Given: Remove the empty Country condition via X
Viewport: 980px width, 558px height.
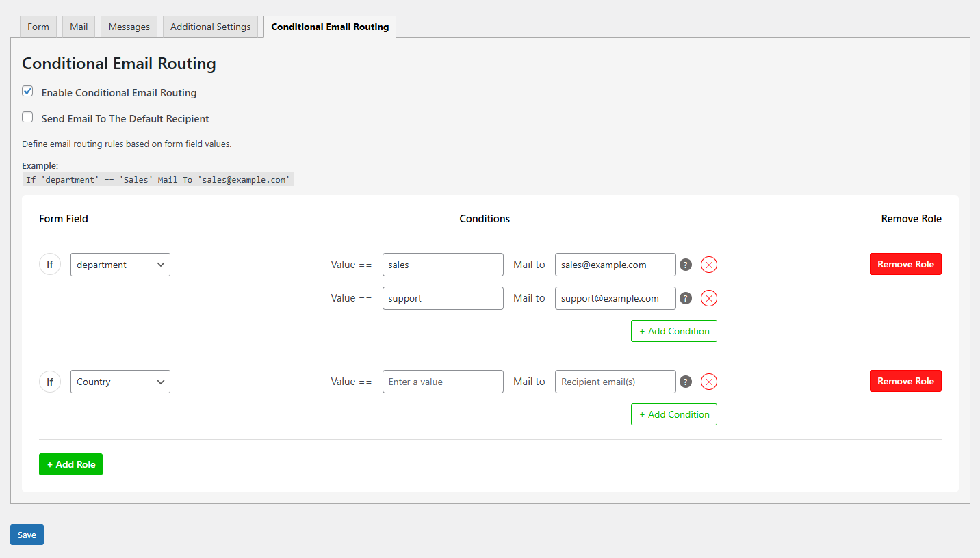Looking at the screenshot, I should click(709, 382).
